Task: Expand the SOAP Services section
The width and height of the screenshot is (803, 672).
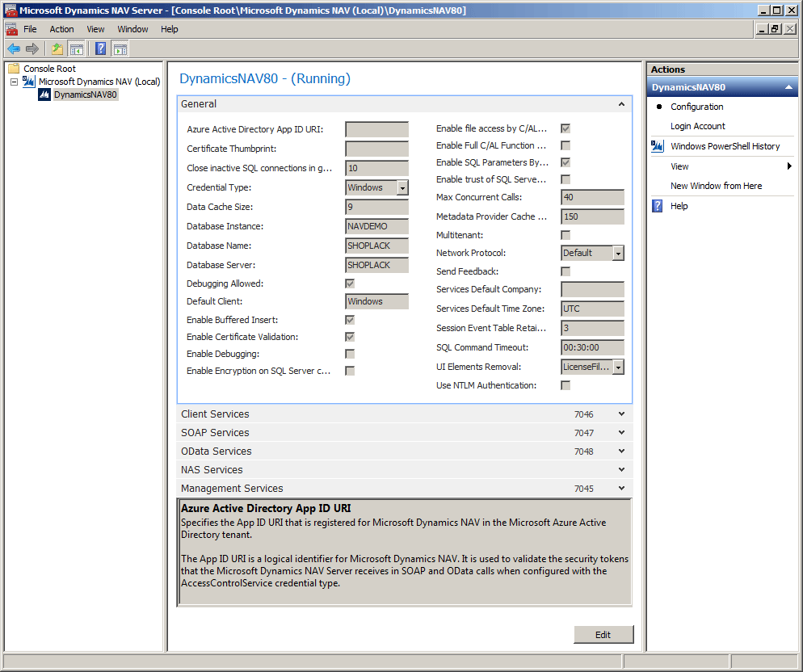Action: (405, 432)
